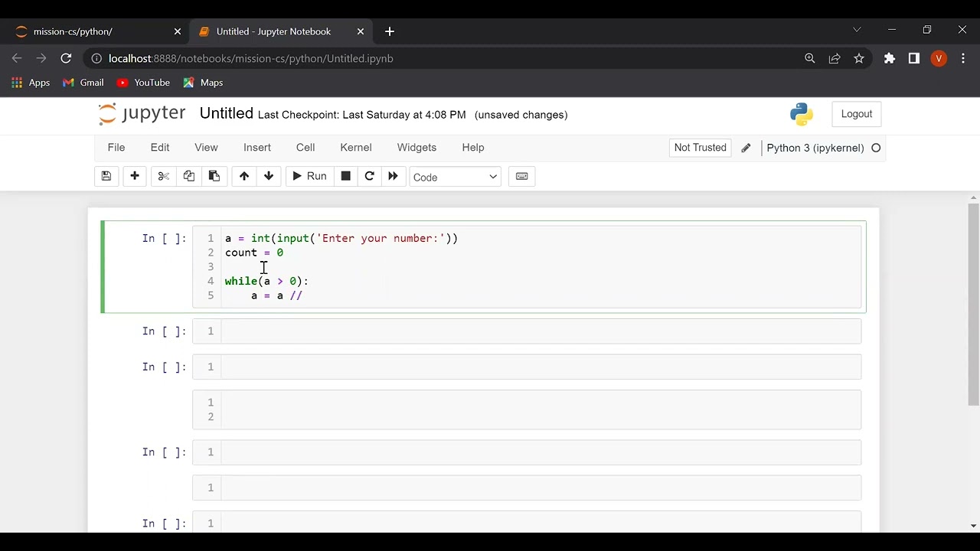Click the 'a = a //' code line
The width and height of the screenshot is (980, 551).
277,295
